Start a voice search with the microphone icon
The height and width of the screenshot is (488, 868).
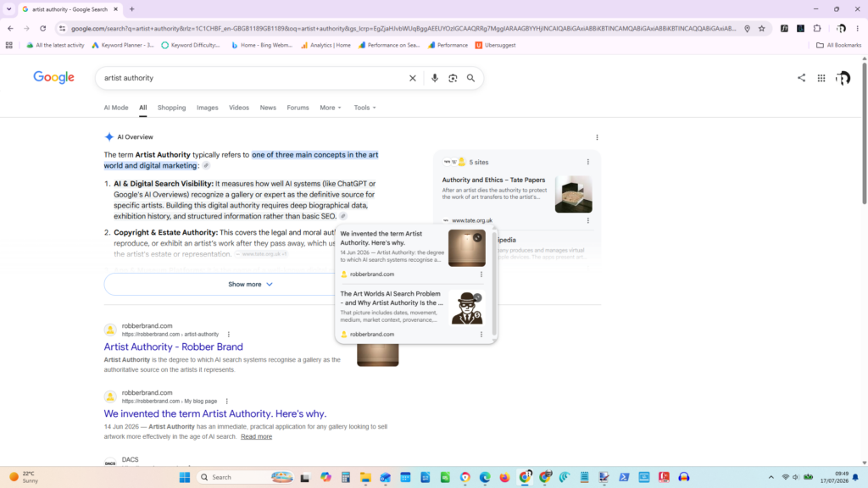435,78
